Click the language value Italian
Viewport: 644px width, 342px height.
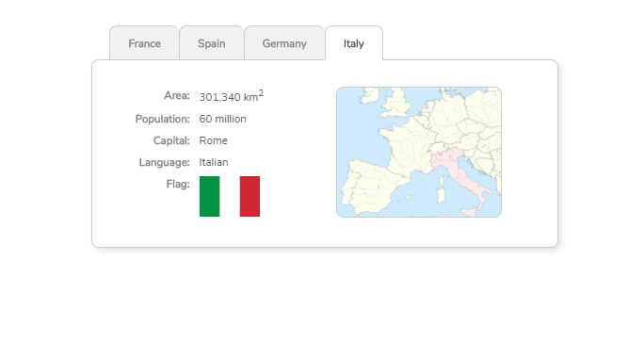click(x=214, y=162)
